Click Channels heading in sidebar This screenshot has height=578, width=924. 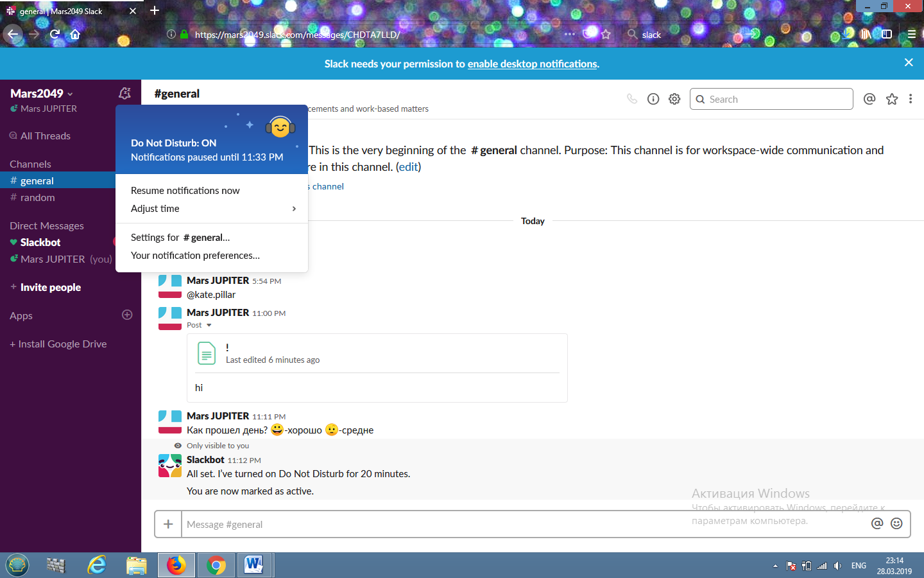point(30,164)
